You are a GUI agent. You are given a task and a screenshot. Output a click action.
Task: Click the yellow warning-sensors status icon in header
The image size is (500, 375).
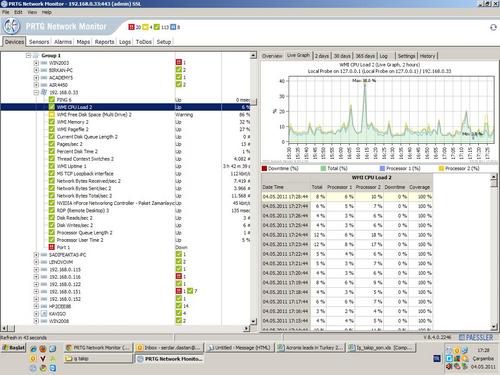coord(145,27)
